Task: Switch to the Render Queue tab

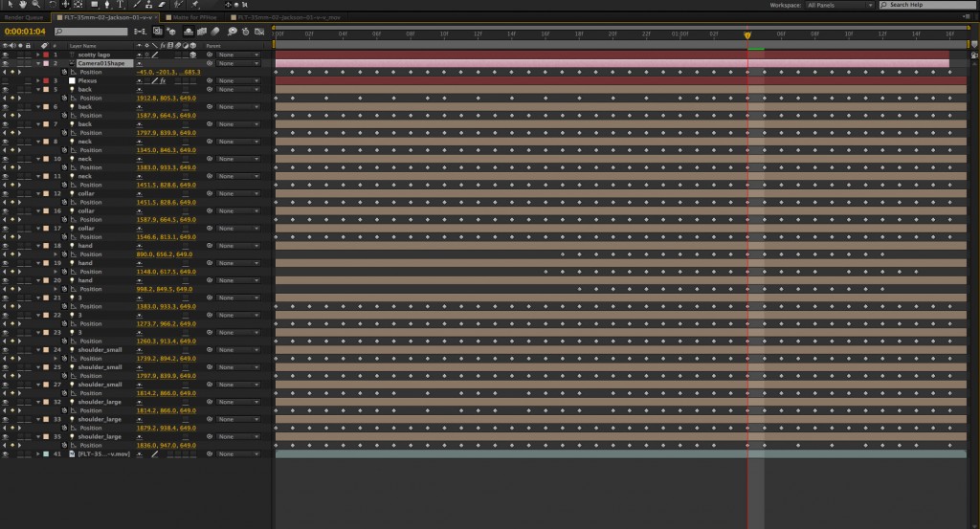Action: tap(21, 17)
